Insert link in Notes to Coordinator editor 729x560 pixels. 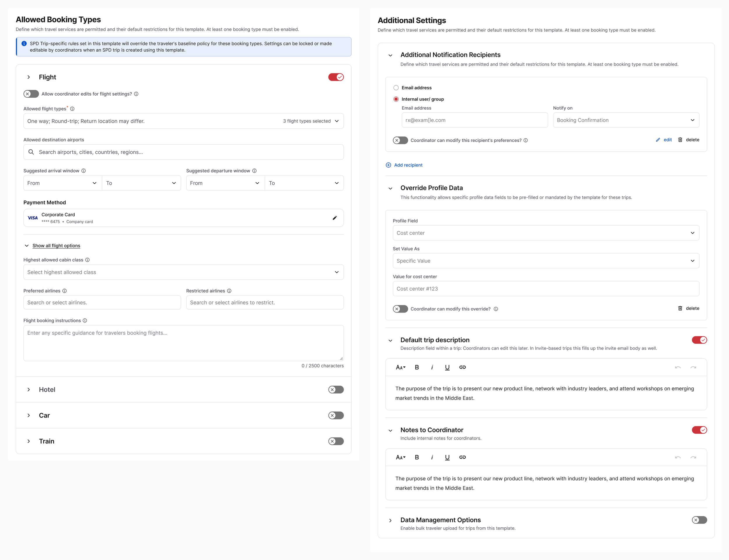click(x=462, y=457)
